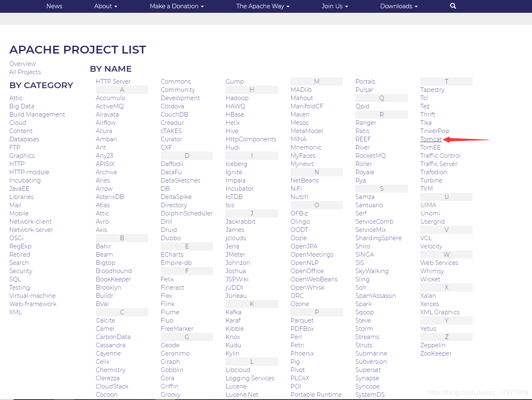Open the TomEE project link

click(430, 147)
